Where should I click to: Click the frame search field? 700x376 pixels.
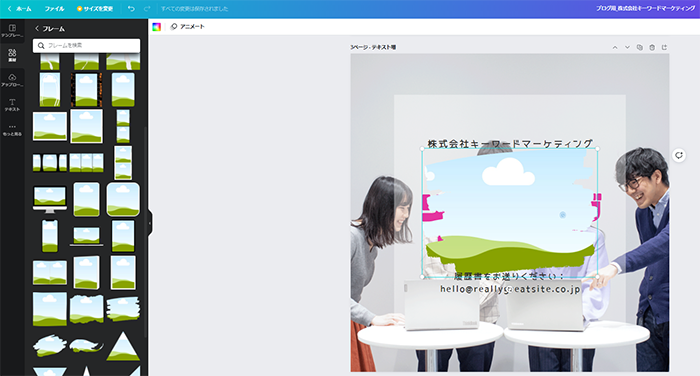point(86,46)
